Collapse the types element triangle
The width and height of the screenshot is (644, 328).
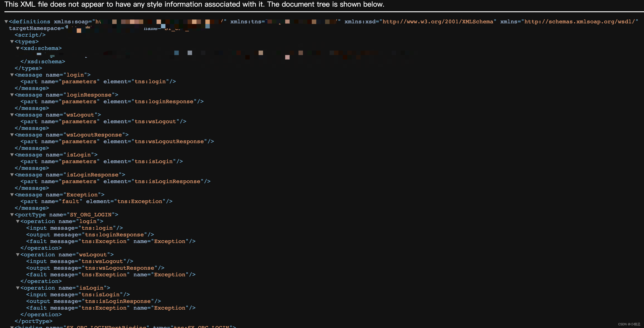(12, 42)
